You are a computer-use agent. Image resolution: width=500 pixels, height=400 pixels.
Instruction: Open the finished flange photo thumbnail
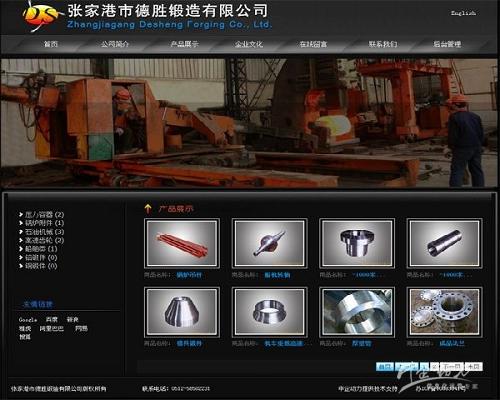445,312
